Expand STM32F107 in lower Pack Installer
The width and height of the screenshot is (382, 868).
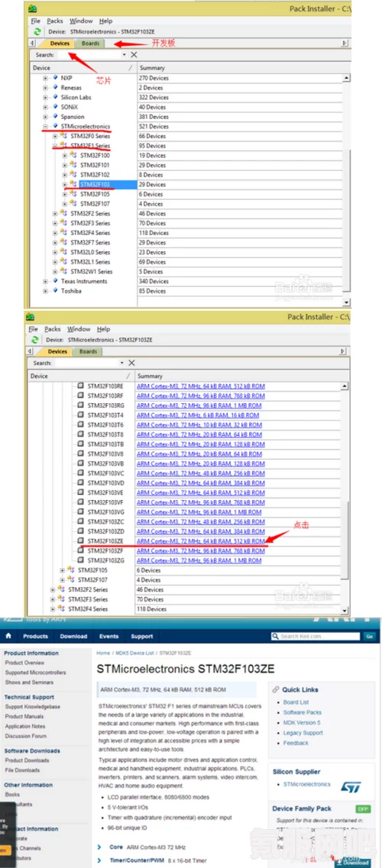(x=63, y=579)
